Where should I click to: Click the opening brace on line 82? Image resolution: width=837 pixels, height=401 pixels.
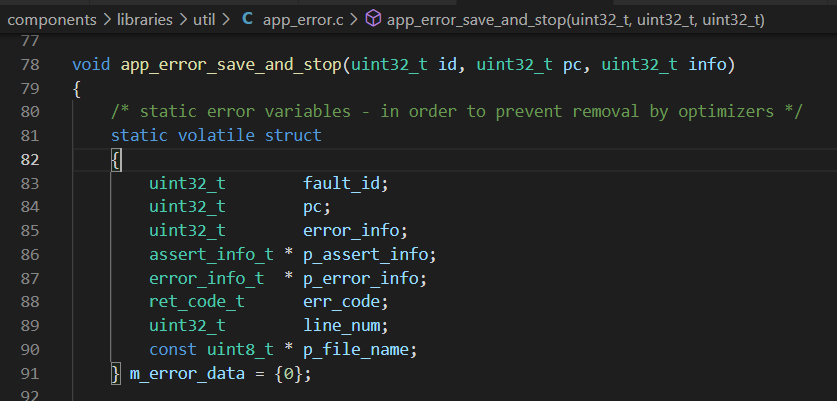[x=116, y=160]
